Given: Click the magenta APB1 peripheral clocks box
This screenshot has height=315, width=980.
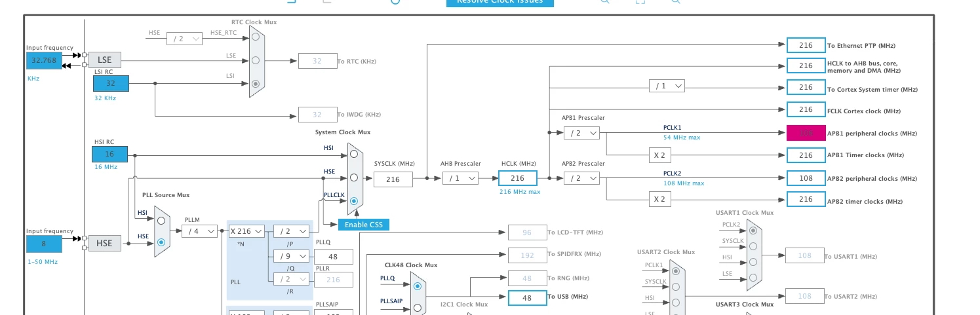Looking at the screenshot, I should 806,133.
